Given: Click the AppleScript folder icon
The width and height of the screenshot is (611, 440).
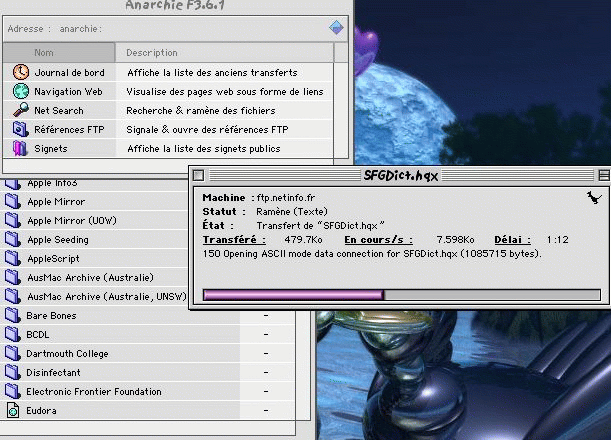Looking at the screenshot, I should tap(12, 259).
